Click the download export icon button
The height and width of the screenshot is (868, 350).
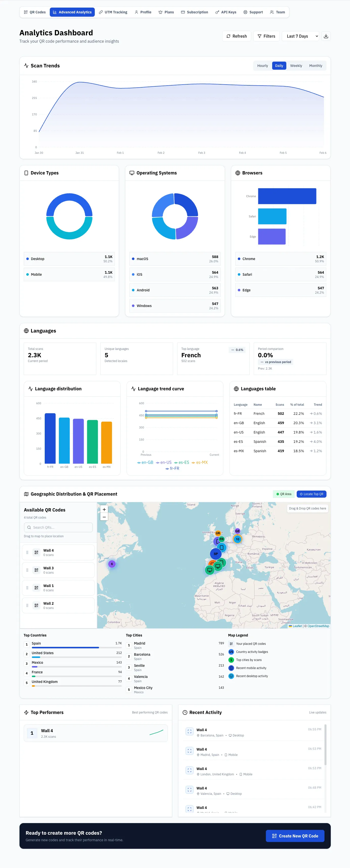click(326, 36)
